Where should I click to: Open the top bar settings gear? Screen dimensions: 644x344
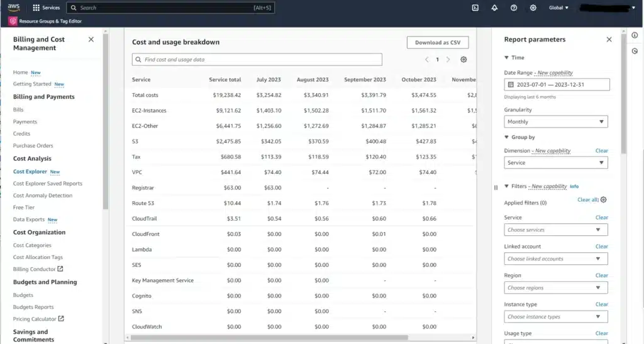click(533, 8)
